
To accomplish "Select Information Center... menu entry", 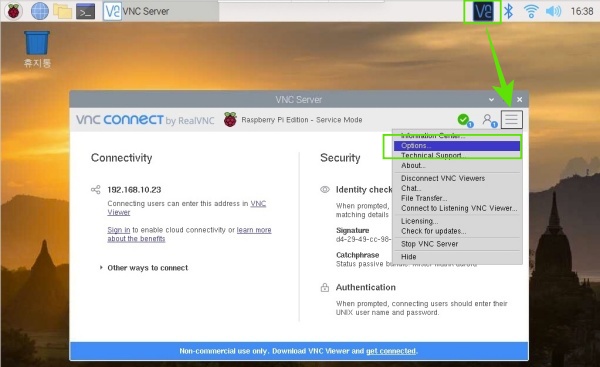I will 457,135.
